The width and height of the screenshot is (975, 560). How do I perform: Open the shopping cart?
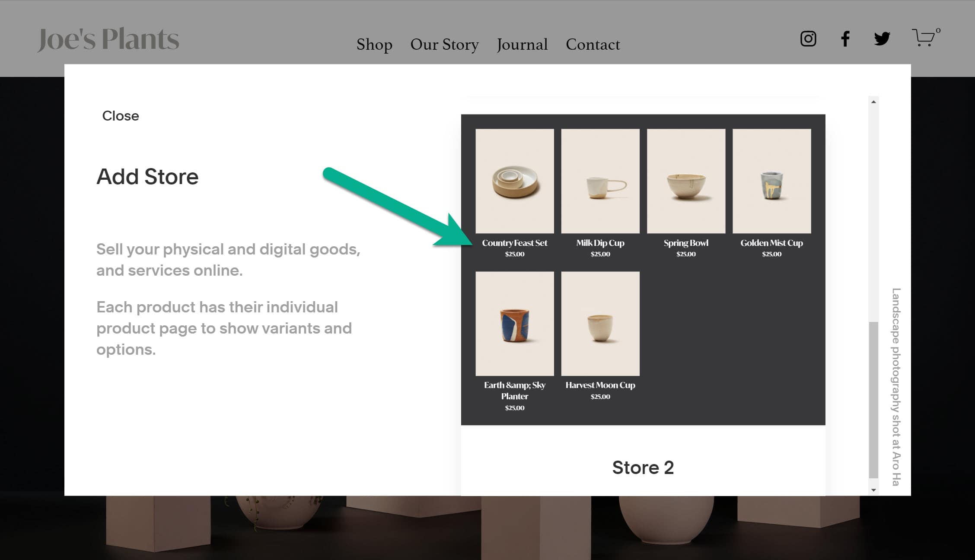(x=924, y=39)
